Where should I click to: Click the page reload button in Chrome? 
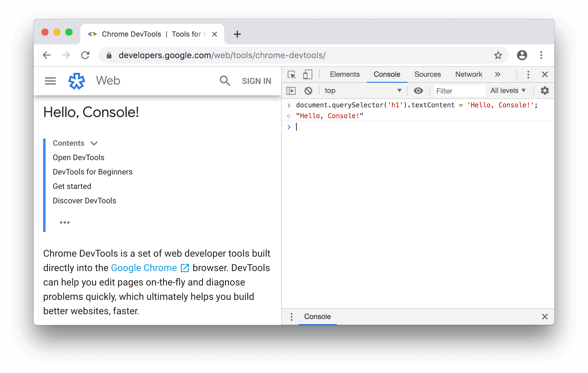(x=85, y=55)
